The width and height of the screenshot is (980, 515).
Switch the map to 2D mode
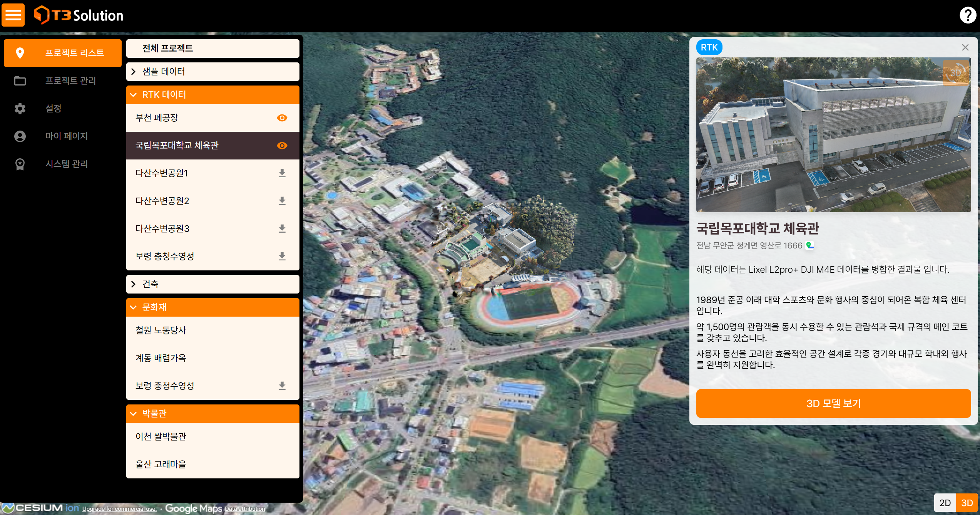[x=945, y=503]
